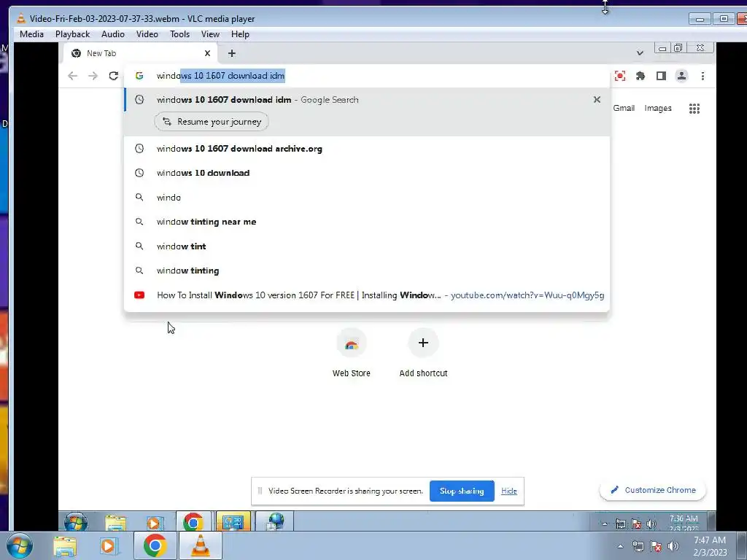Screen dimensions: 747x560
Task: Expand the tab search chevron
Action: pyautogui.click(x=640, y=52)
